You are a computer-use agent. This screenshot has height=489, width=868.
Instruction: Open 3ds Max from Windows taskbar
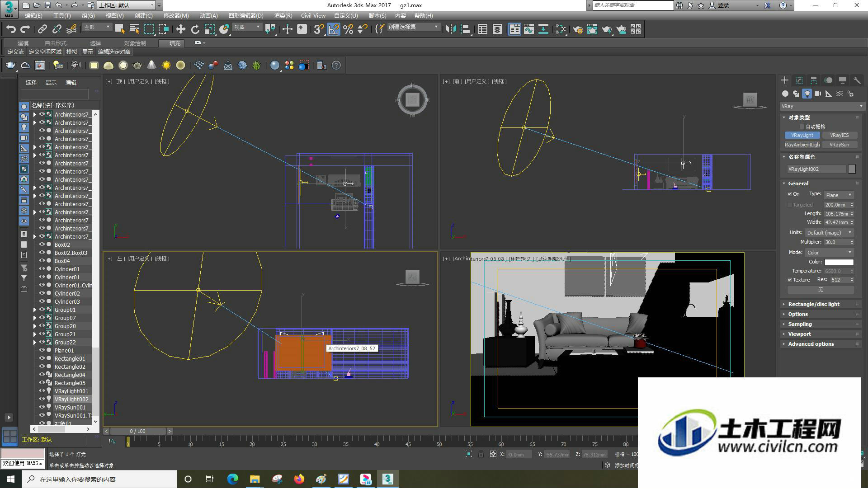point(387,479)
